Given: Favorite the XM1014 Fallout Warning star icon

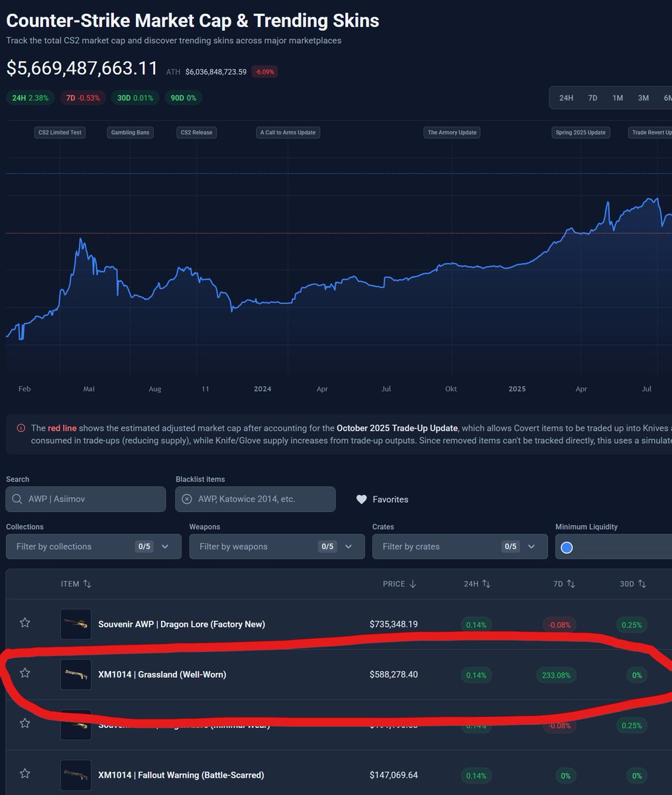Looking at the screenshot, I should click(x=25, y=774).
